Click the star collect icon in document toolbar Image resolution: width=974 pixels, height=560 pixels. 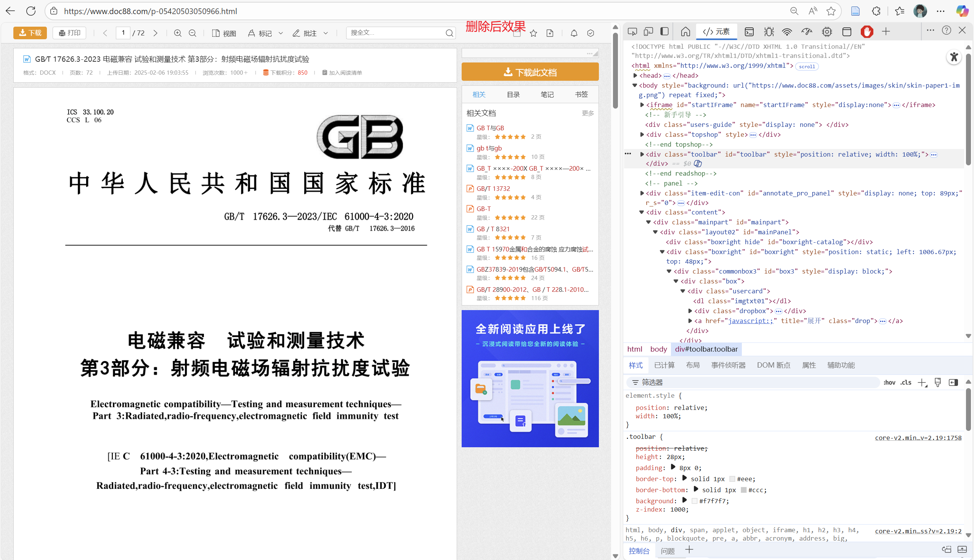533,34
